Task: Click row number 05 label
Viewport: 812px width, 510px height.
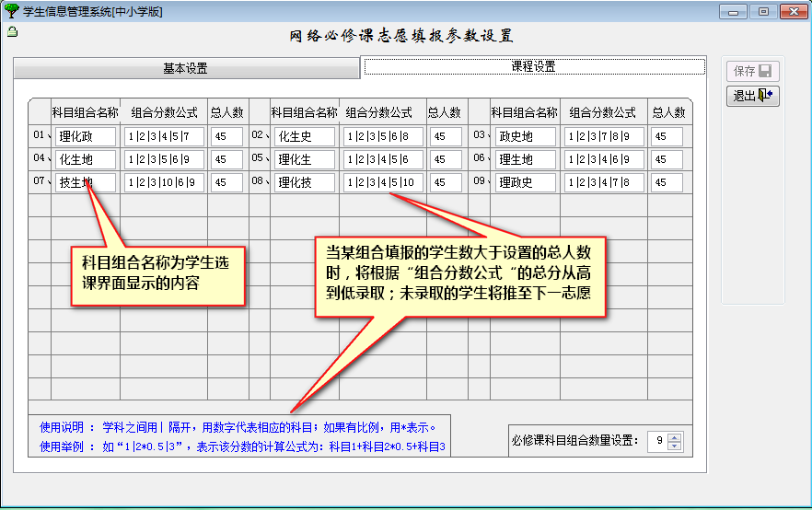Action: point(258,158)
